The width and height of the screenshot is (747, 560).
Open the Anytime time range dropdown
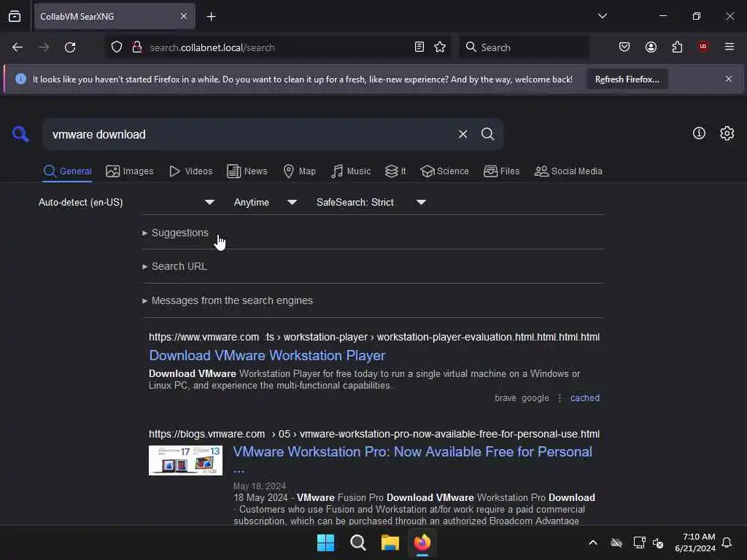266,203
